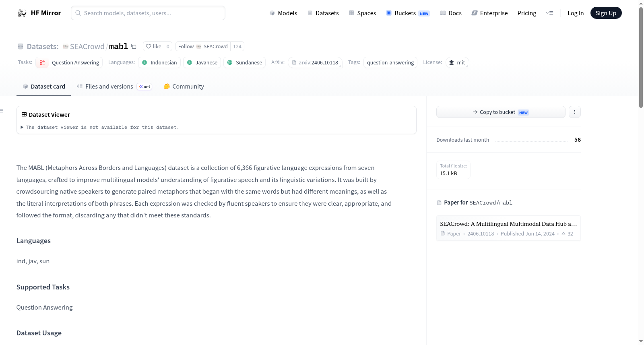Screen dimensions: 644x345
Task: Open the Models page
Action: pos(283,13)
